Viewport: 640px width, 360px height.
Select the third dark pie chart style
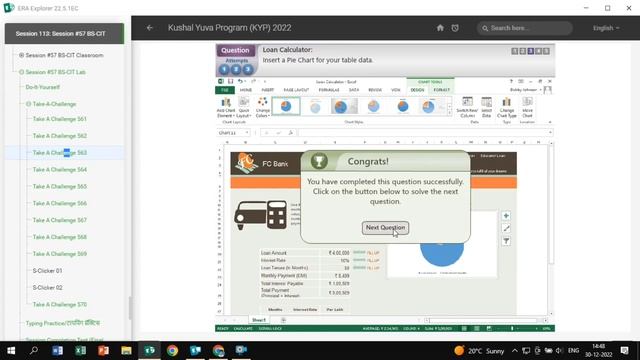344,107
